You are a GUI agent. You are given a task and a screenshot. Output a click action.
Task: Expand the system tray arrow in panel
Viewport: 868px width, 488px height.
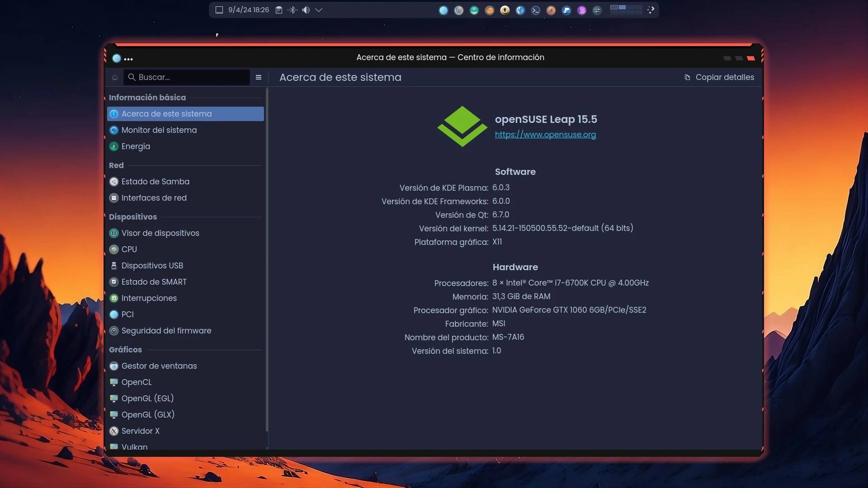coord(319,10)
